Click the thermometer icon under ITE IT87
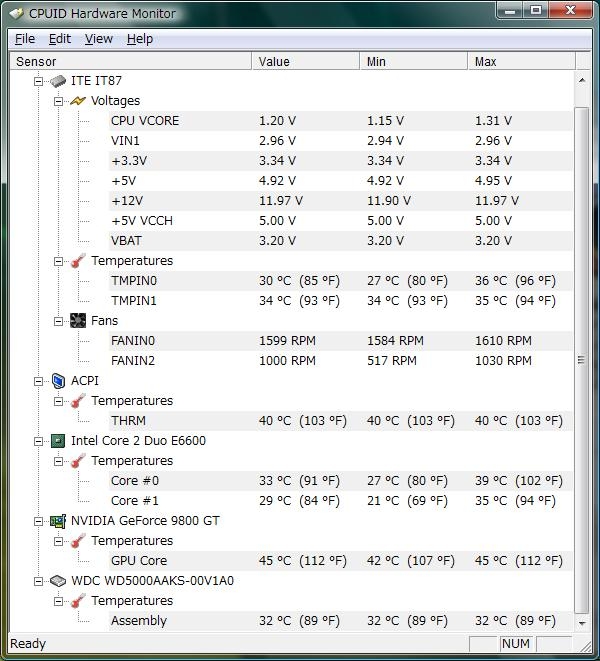The height and width of the screenshot is (661, 600). [78, 261]
